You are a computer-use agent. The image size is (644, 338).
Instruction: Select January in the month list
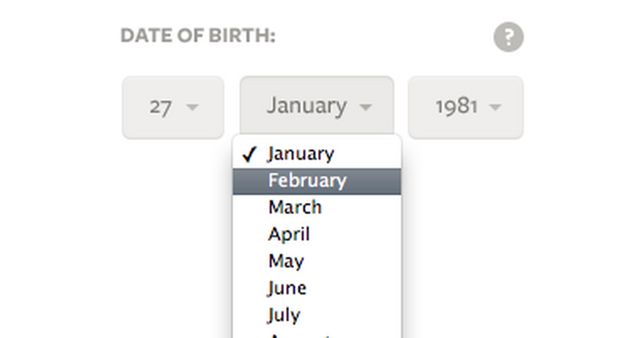point(301,154)
